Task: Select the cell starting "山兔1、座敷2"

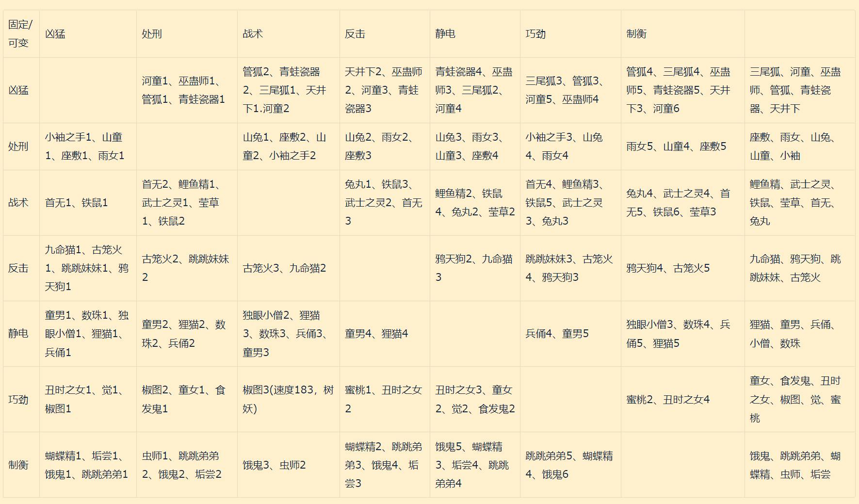Action: click(289, 146)
